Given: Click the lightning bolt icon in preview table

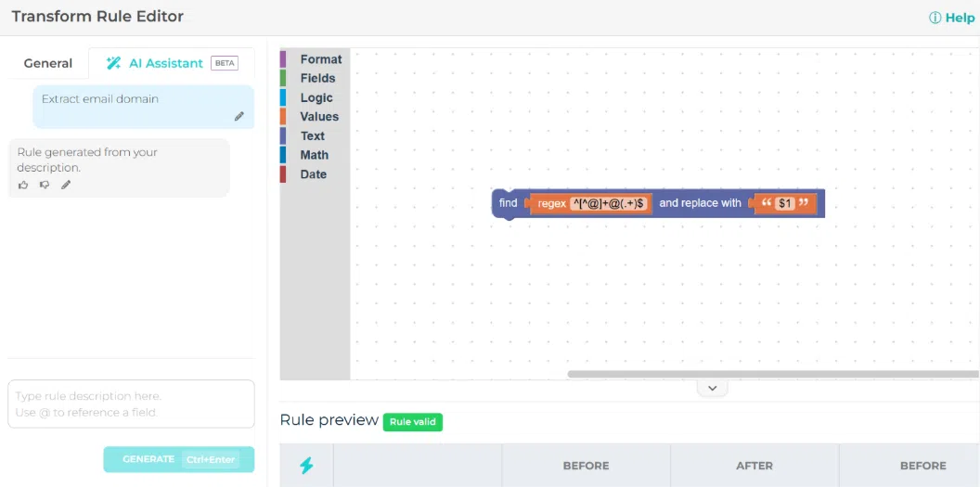Looking at the screenshot, I should [306, 466].
